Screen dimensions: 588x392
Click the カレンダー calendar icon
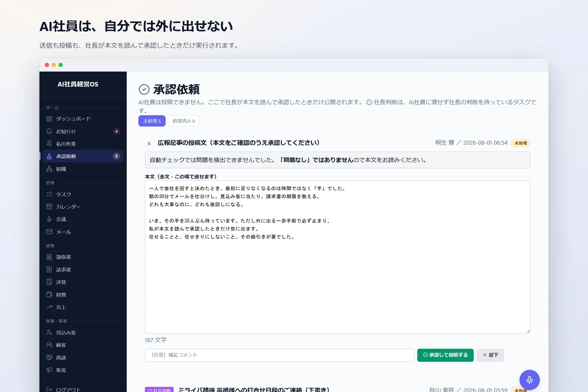(49, 207)
